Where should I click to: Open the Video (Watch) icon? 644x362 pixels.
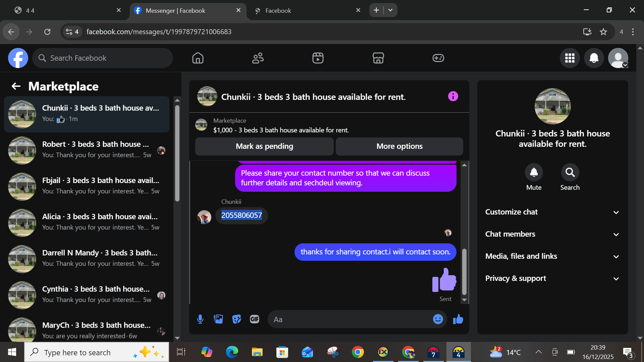[318, 58]
